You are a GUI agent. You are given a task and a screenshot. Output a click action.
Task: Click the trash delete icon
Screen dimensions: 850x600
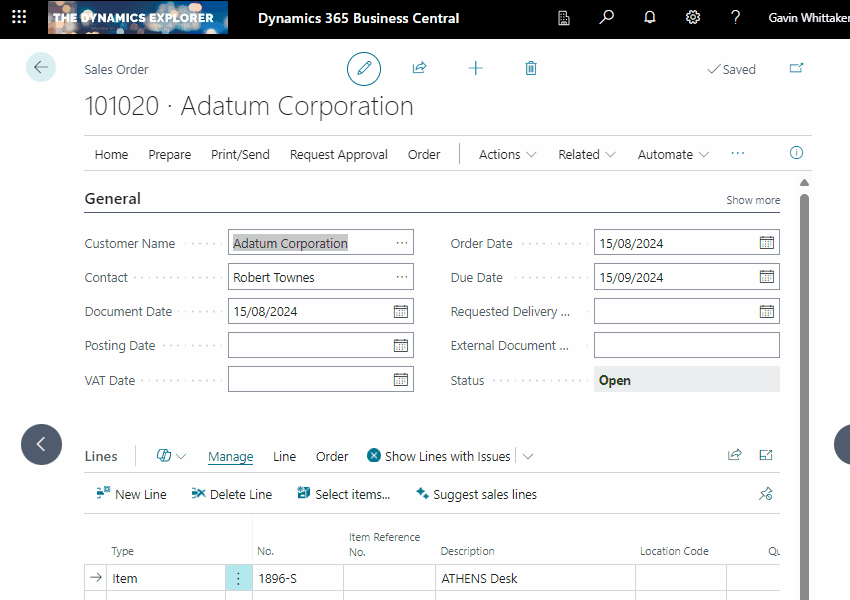tap(531, 68)
